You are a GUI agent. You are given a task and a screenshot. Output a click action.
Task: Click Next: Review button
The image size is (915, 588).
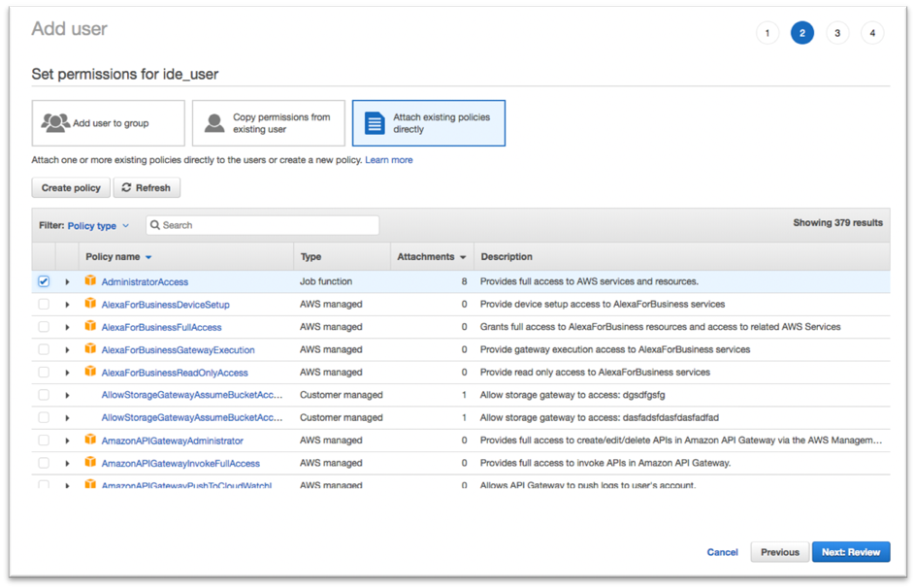[x=851, y=552]
